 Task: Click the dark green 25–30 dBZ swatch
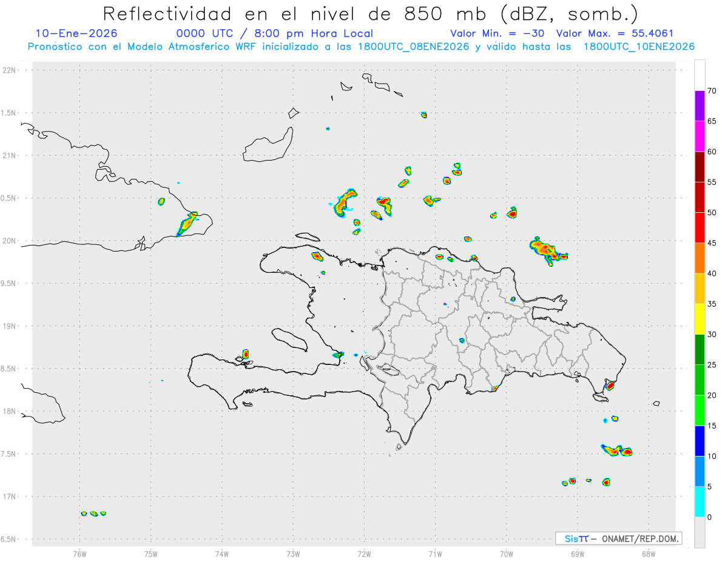pos(699,350)
